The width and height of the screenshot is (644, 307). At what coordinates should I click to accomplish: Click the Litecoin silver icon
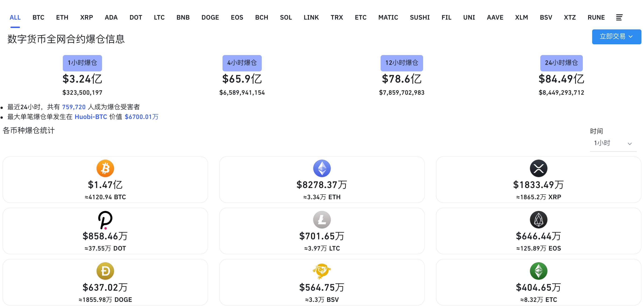[x=322, y=220]
